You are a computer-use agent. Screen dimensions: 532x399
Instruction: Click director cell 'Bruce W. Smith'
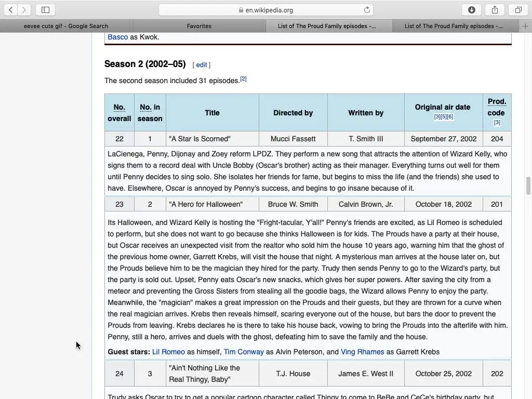pyautogui.click(x=293, y=204)
